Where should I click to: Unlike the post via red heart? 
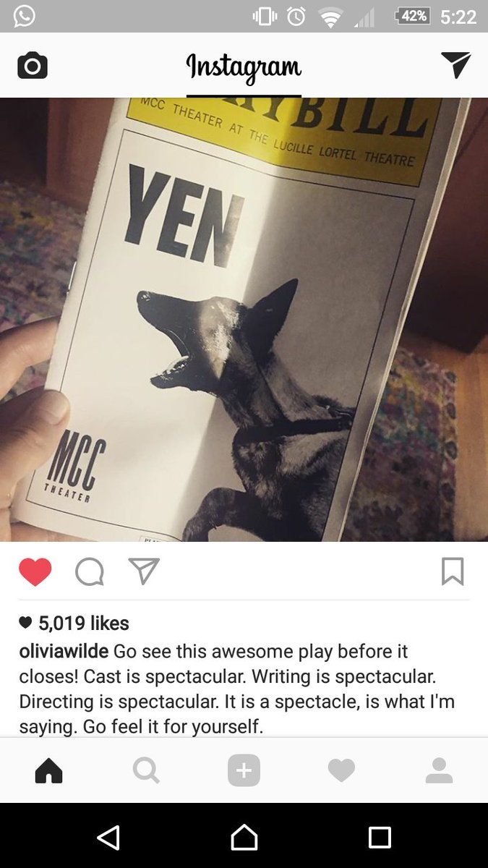click(x=35, y=571)
